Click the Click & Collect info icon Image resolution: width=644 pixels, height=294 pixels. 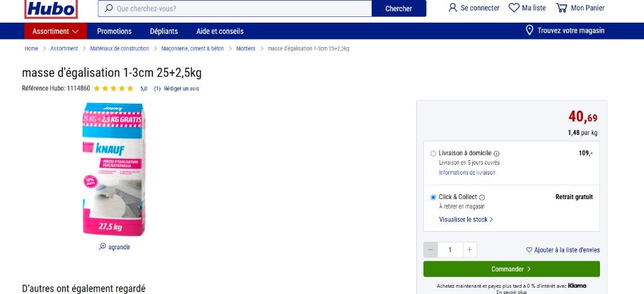[482, 197]
